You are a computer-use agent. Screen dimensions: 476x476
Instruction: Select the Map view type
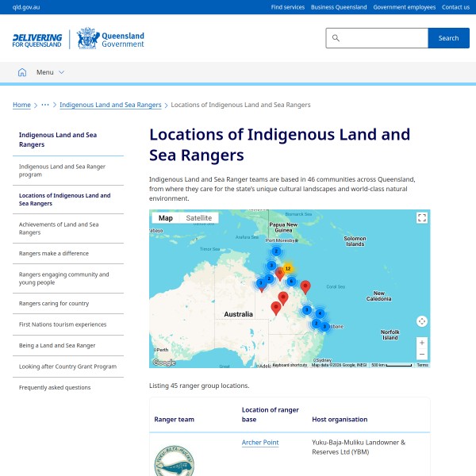click(165, 218)
